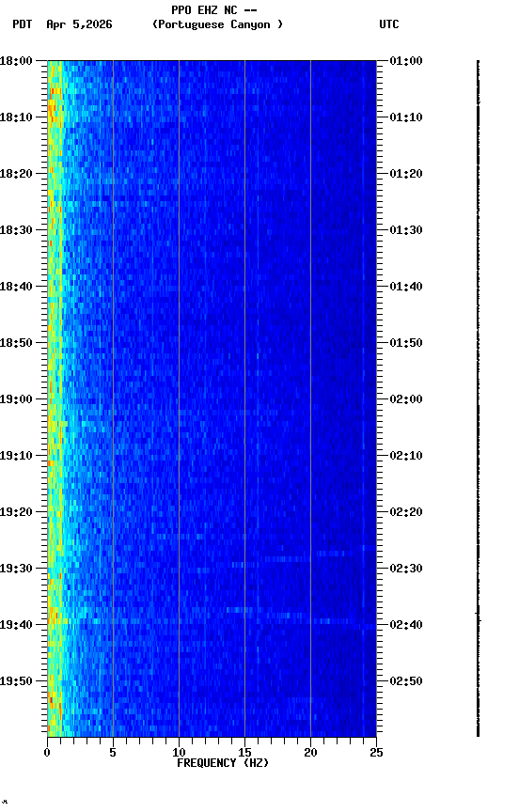
Task: Click the '20' frequency axis label
Action: [310, 753]
